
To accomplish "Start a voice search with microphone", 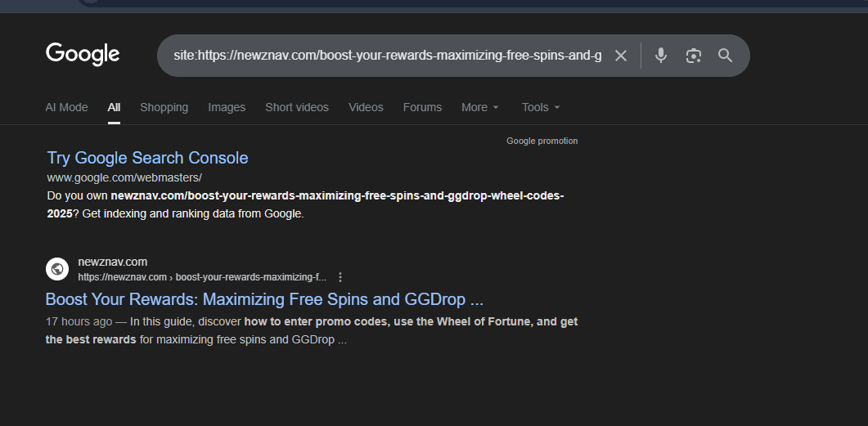I will (661, 56).
